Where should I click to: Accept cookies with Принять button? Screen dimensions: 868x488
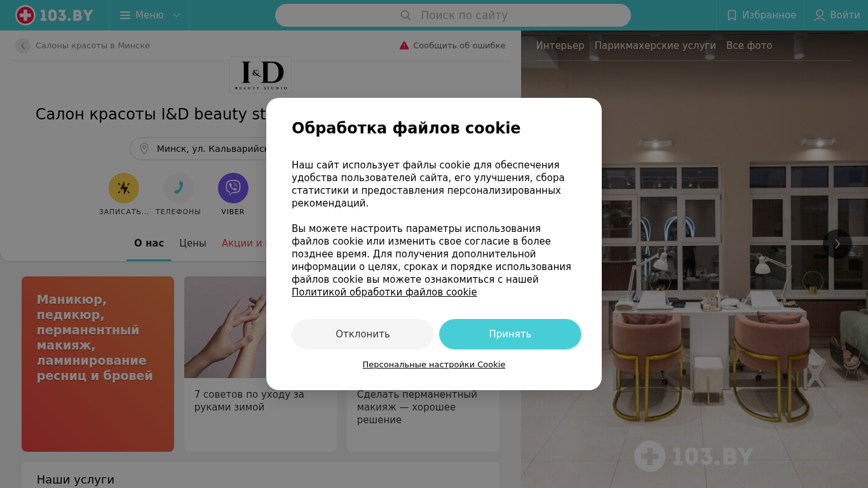(510, 334)
